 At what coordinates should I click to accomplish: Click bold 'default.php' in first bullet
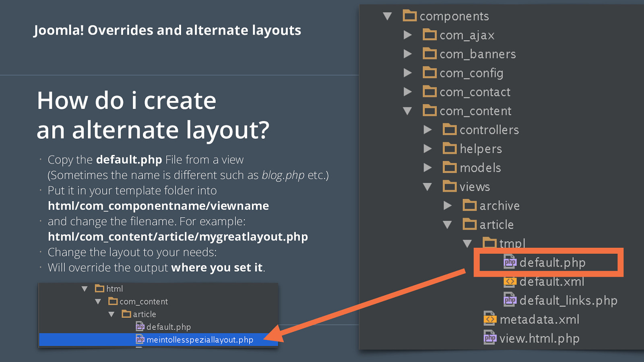click(x=129, y=160)
